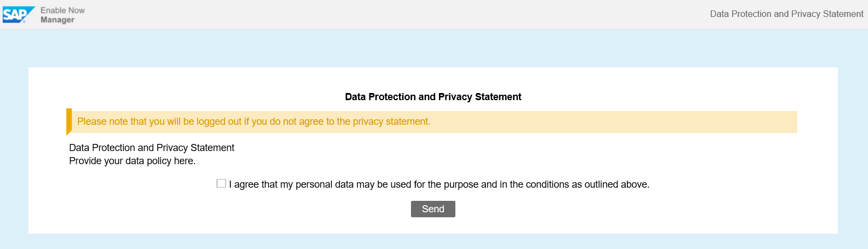
Task: Click the yellow logged-out warning message text
Action: [x=254, y=121]
